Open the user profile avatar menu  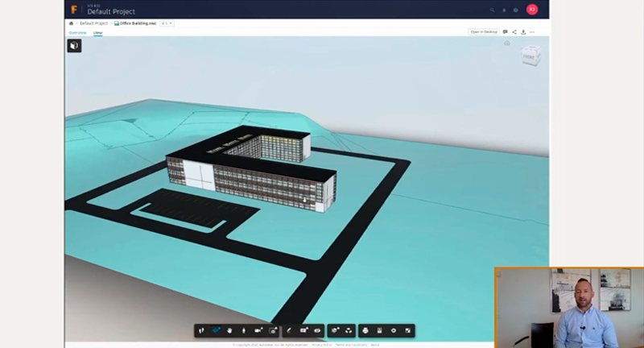(531, 10)
